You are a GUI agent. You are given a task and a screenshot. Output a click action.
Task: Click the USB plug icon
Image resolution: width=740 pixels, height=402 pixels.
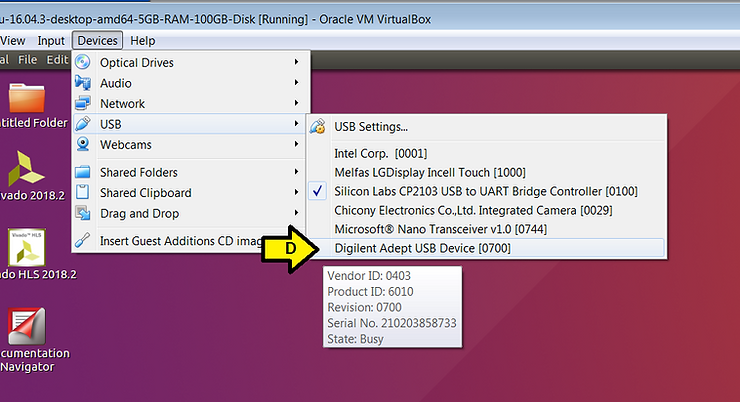tap(83, 124)
